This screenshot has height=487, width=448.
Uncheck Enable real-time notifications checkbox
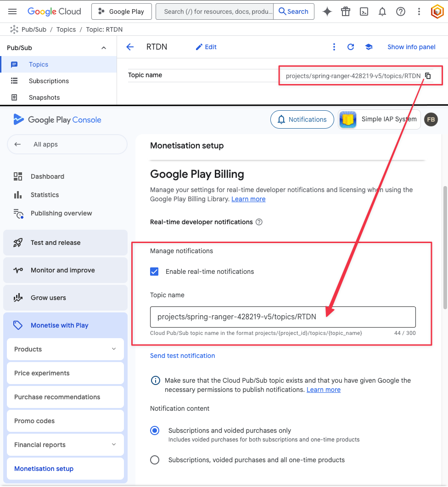[x=155, y=272]
